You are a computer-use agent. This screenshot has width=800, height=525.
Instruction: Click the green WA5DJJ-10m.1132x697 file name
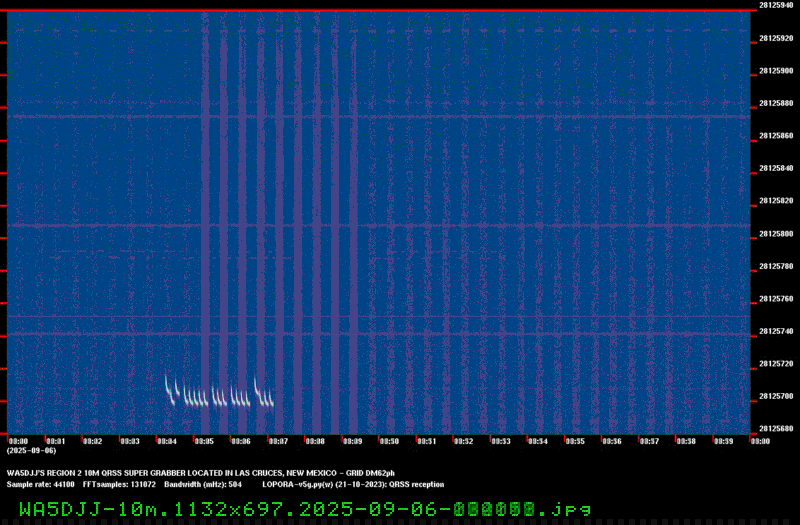tap(305, 509)
